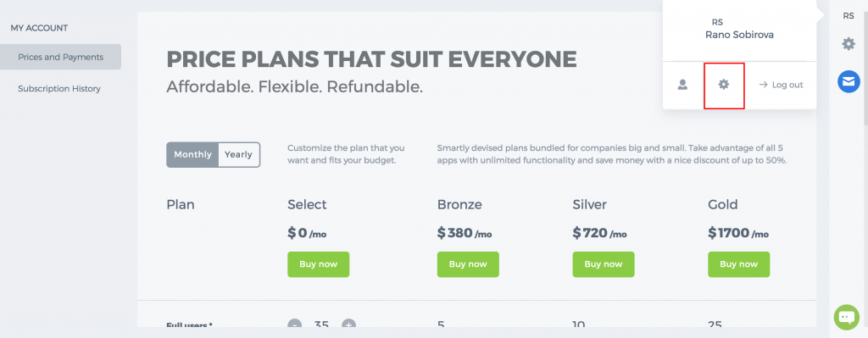Open Subscription History in sidebar
868x338 pixels.
coord(59,88)
